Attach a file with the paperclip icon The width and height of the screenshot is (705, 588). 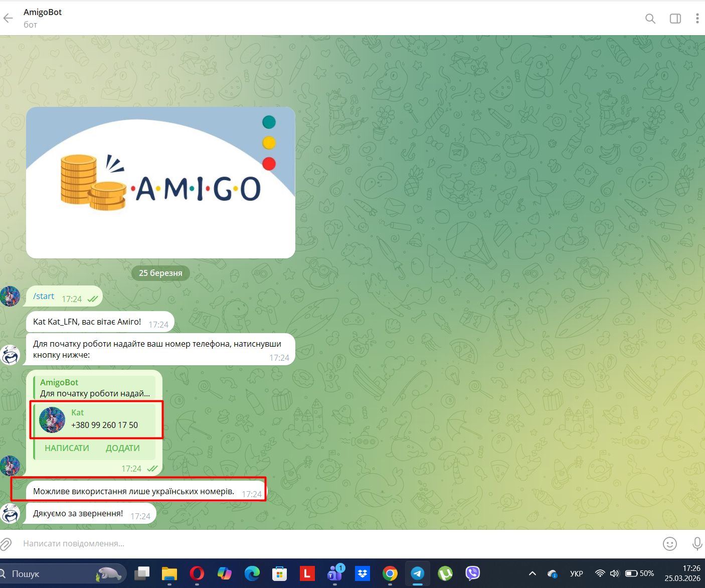(x=6, y=544)
